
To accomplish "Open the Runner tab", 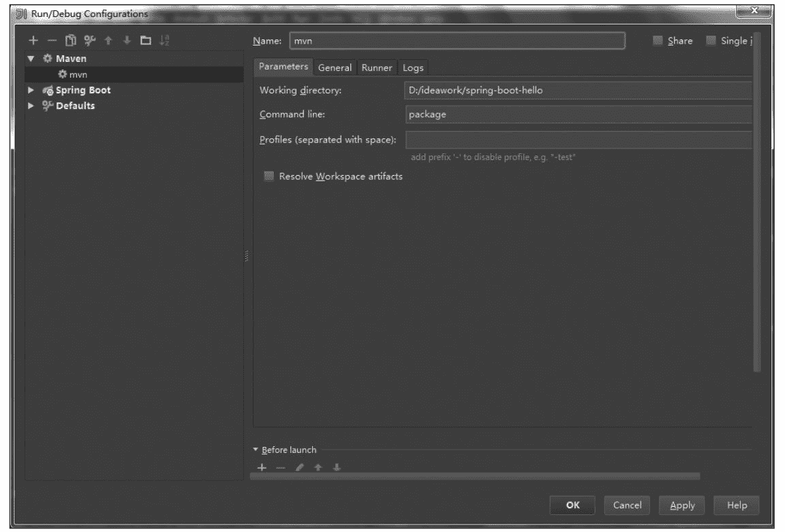I will [377, 67].
